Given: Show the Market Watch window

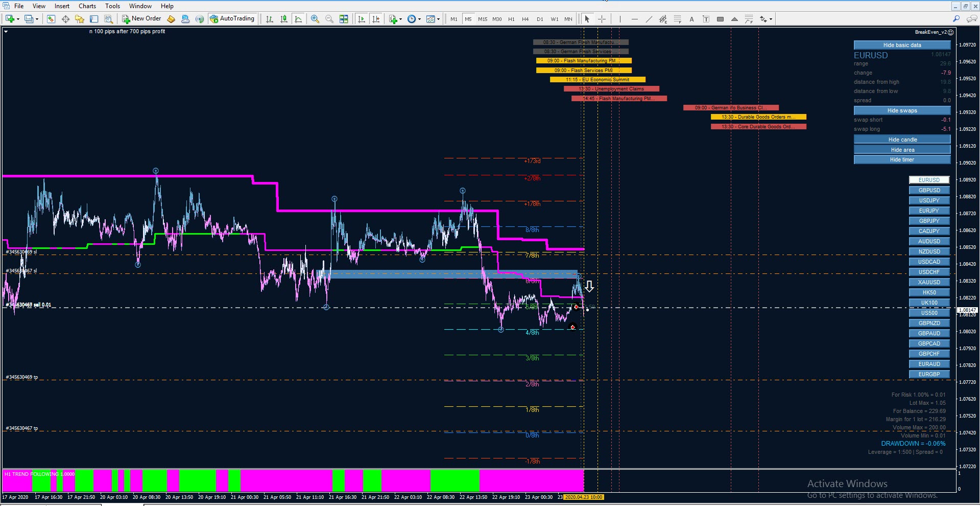Looking at the screenshot, I should tap(51, 19).
